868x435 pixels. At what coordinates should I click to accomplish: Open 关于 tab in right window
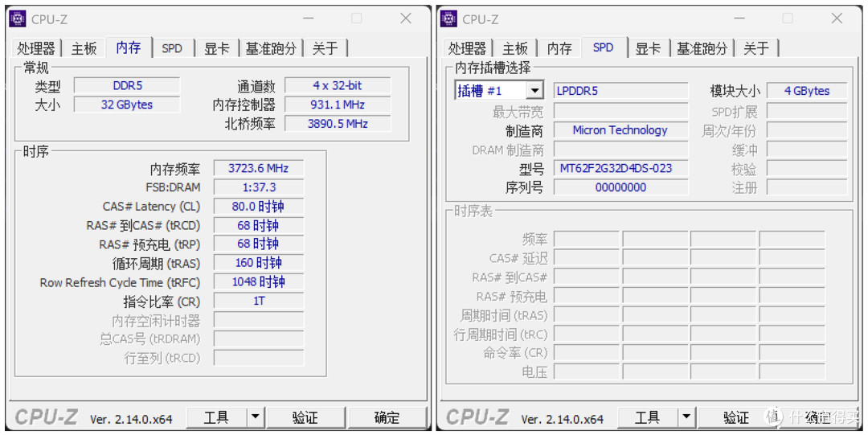[x=756, y=48]
